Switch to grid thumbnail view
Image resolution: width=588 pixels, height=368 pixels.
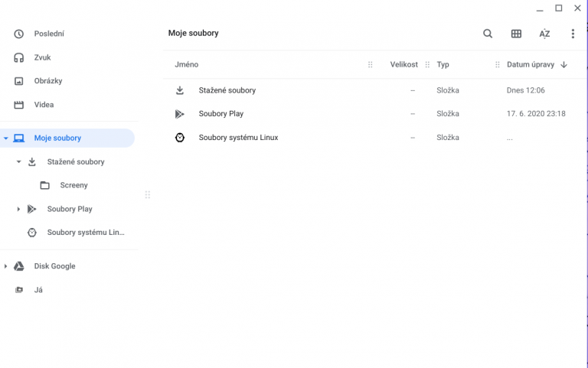(x=516, y=34)
